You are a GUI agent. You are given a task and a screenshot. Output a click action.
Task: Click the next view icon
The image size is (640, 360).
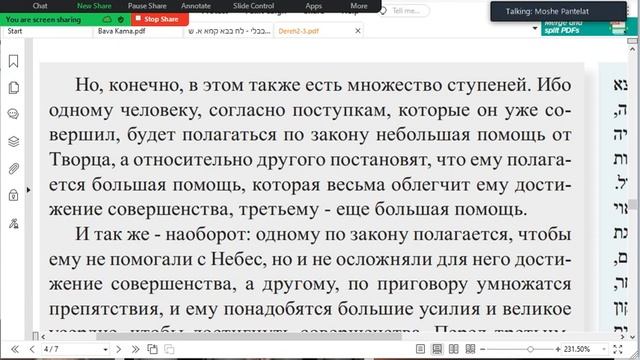(x=169, y=349)
